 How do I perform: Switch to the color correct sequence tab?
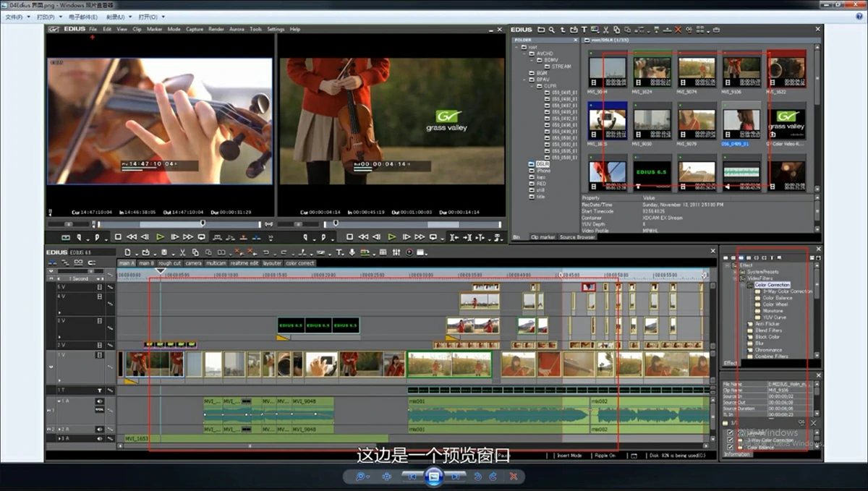coord(299,263)
